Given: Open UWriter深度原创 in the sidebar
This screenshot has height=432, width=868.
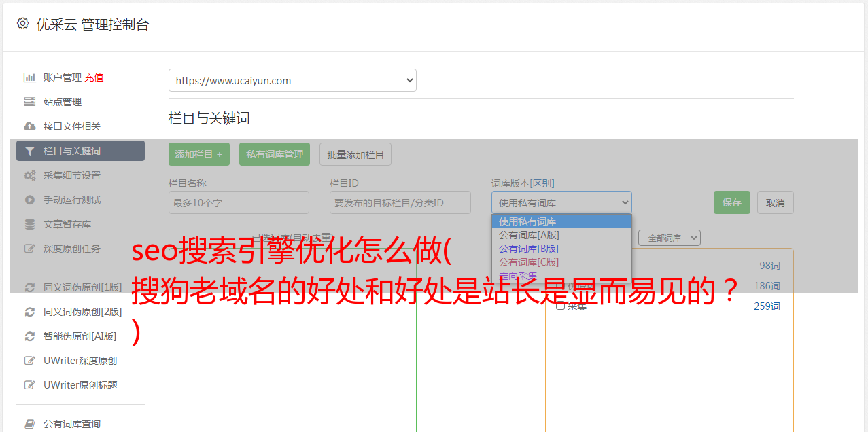Looking at the screenshot, I should point(80,361).
